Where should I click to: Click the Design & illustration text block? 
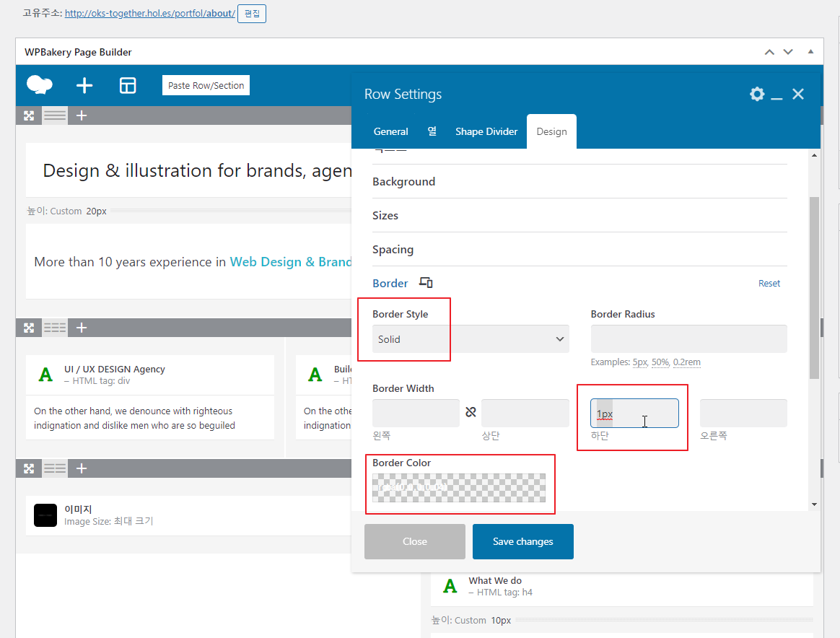188,170
